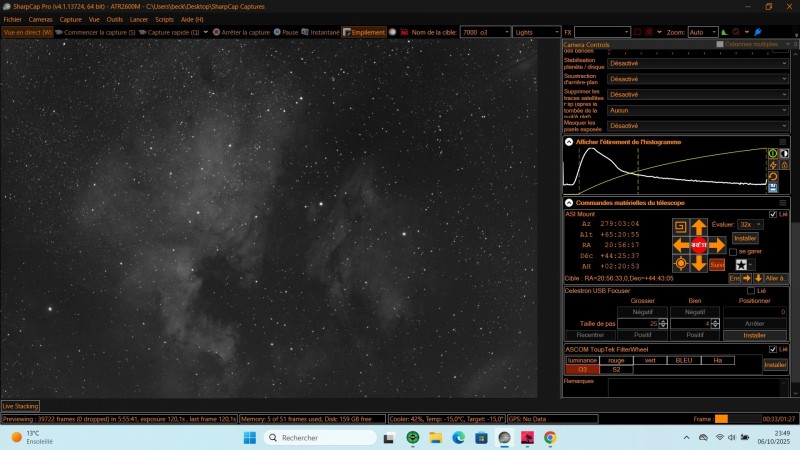Stop mount movement with the red center button

point(699,245)
